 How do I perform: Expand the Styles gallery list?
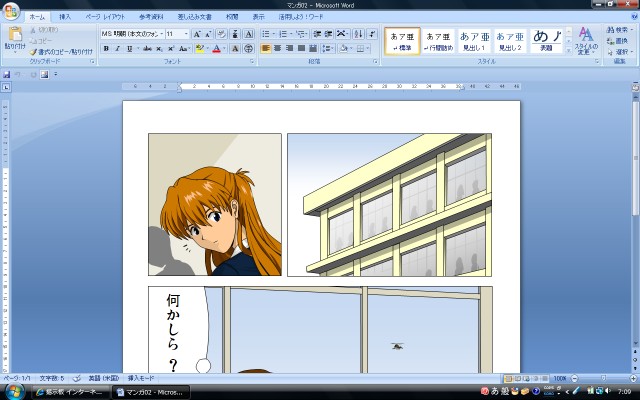pyautogui.click(x=569, y=51)
